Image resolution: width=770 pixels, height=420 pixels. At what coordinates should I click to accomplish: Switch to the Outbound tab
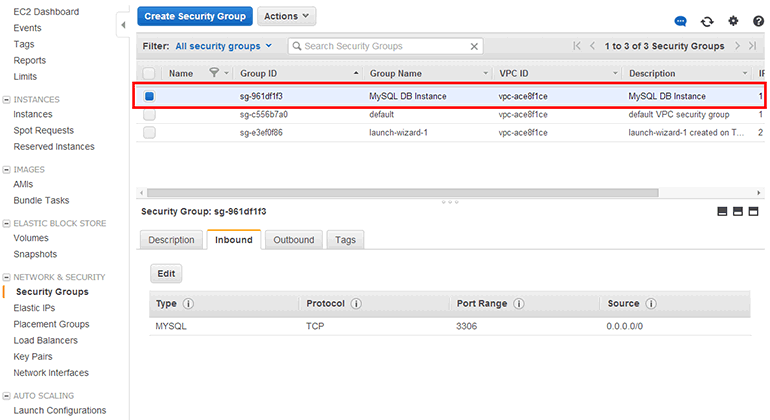coord(293,240)
